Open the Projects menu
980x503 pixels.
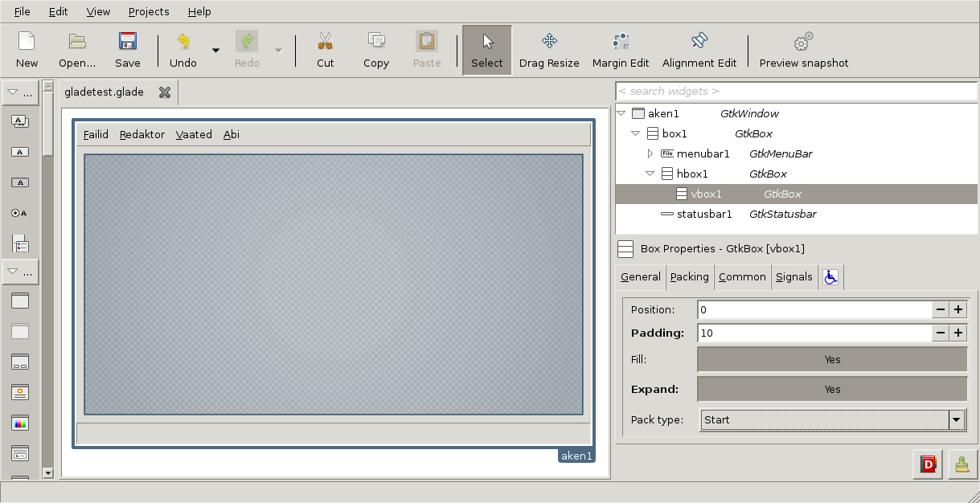pyautogui.click(x=149, y=12)
